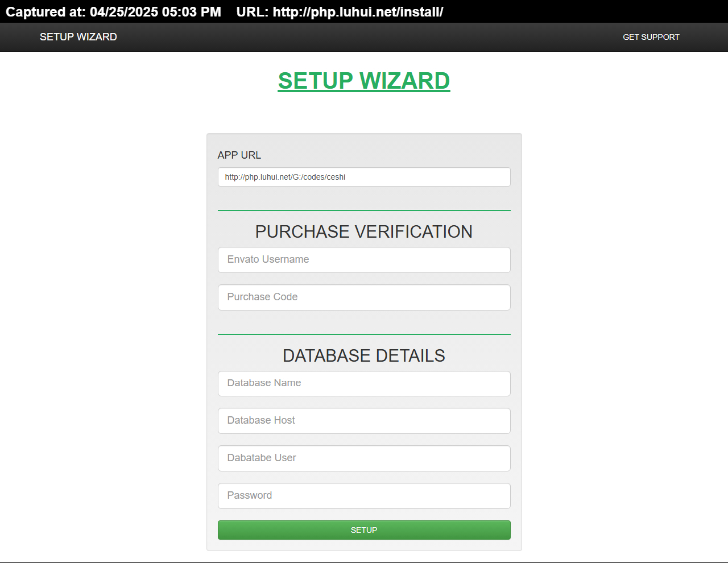Click the PURCHASE VERIFICATION heading
Image resolution: width=728 pixels, height=563 pixels.
pyautogui.click(x=363, y=232)
